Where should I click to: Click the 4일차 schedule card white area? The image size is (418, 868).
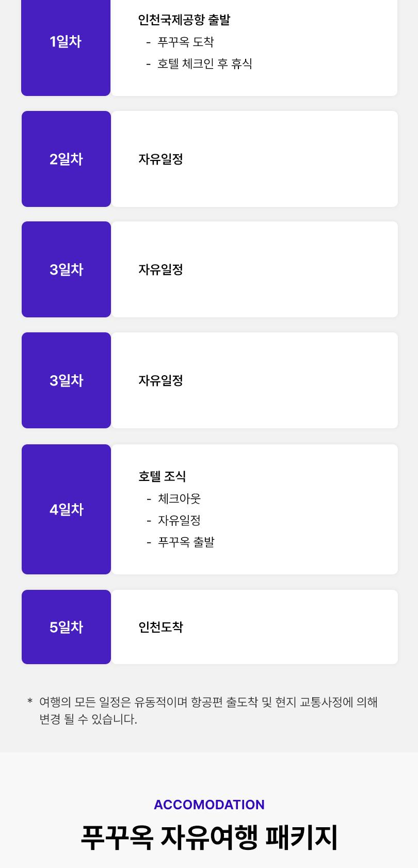click(255, 509)
